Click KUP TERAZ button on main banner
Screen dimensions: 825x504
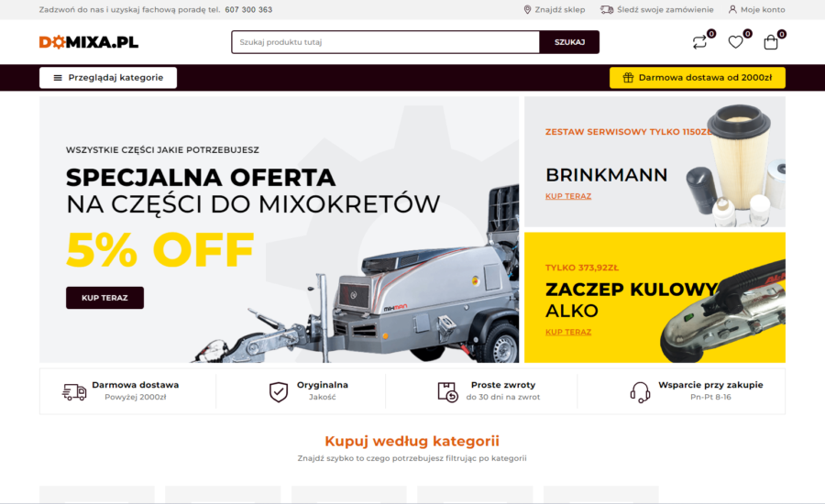[x=104, y=298]
